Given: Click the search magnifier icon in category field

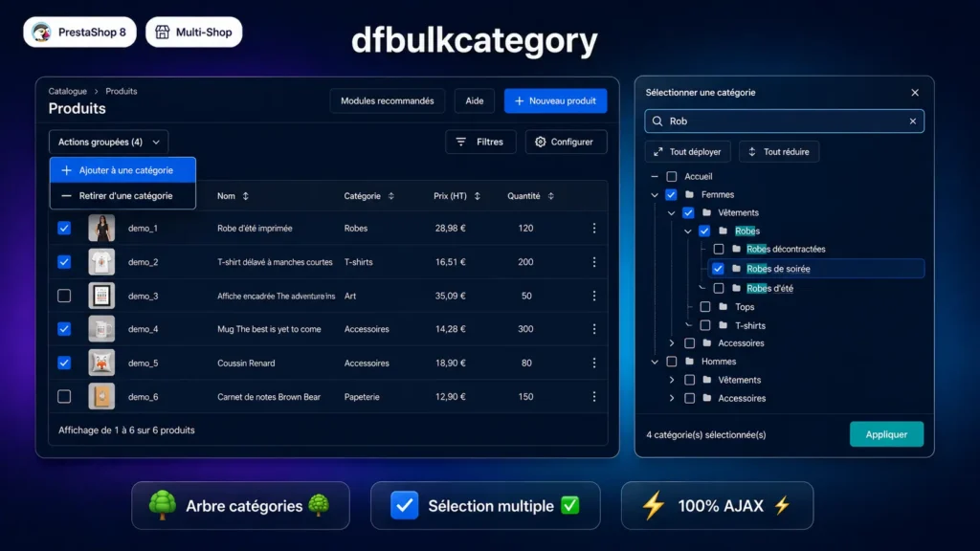Looking at the screenshot, I should [x=657, y=121].
